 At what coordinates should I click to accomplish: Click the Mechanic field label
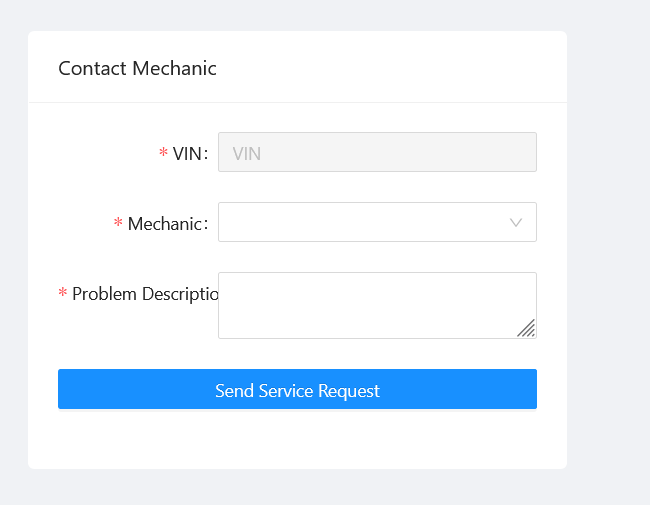(164, 224)
